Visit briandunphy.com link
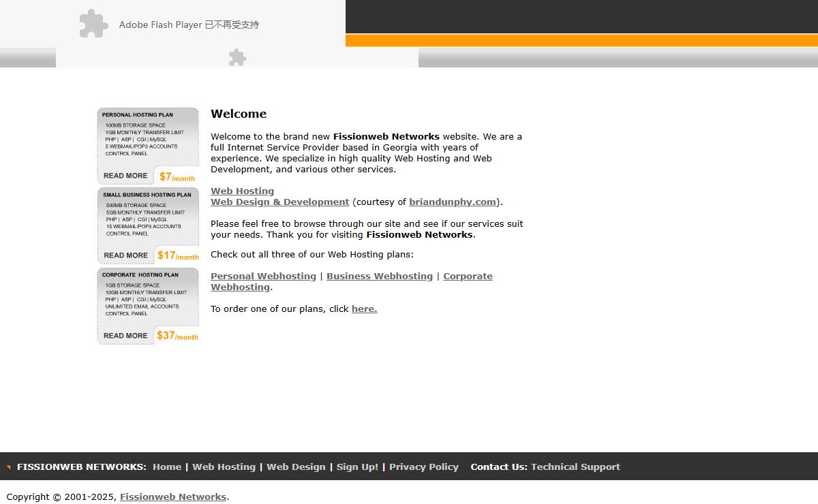The image size is (818, 504). (x=453, y=202)
